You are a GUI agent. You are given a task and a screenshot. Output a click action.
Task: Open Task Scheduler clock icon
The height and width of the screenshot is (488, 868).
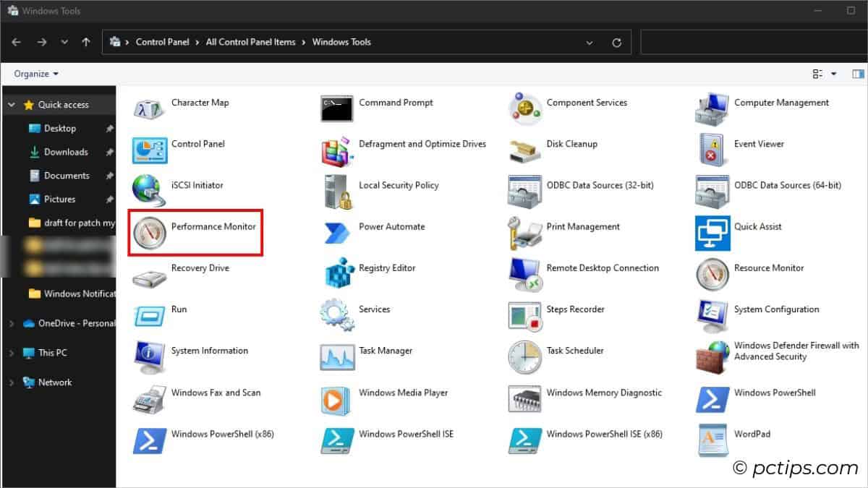coord(525,357)
